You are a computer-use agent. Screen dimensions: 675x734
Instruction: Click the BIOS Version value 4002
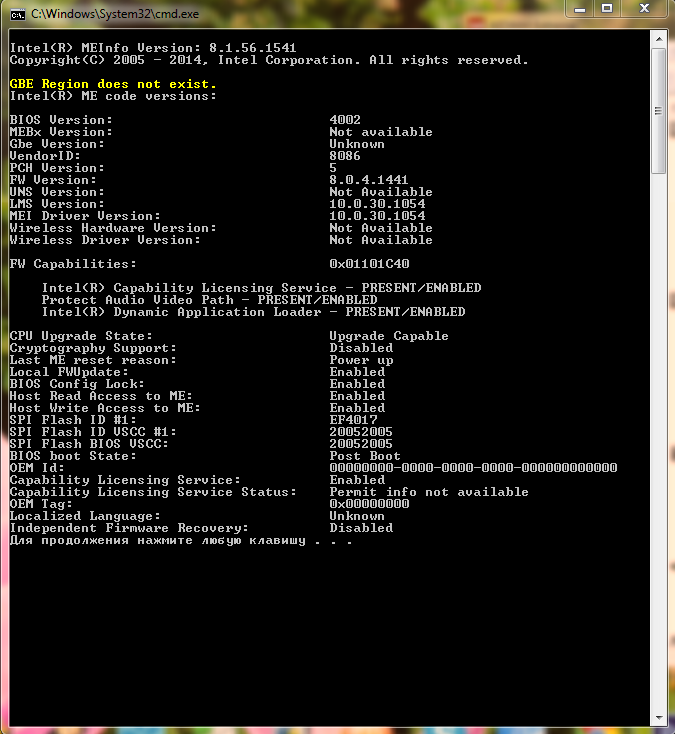(x=345, y=120)
